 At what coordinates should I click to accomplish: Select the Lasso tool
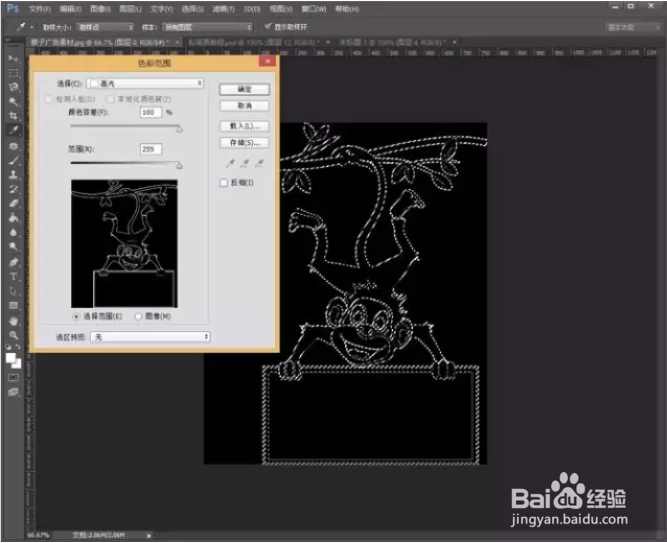(13, 87)
